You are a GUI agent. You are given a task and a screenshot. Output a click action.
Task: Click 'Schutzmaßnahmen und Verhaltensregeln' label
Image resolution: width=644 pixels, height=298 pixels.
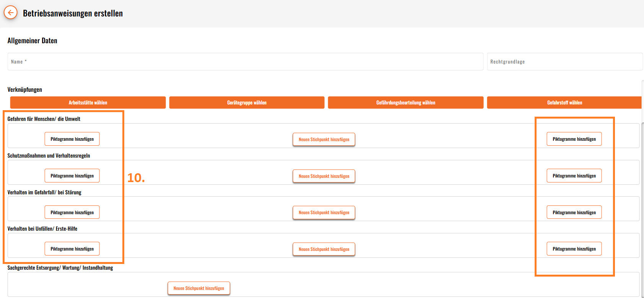(49, 156)
